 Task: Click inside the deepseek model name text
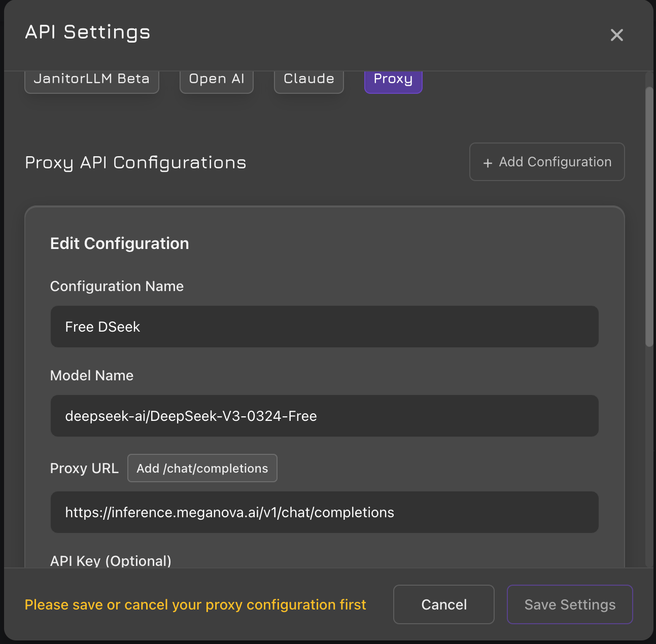pos(191,416)
